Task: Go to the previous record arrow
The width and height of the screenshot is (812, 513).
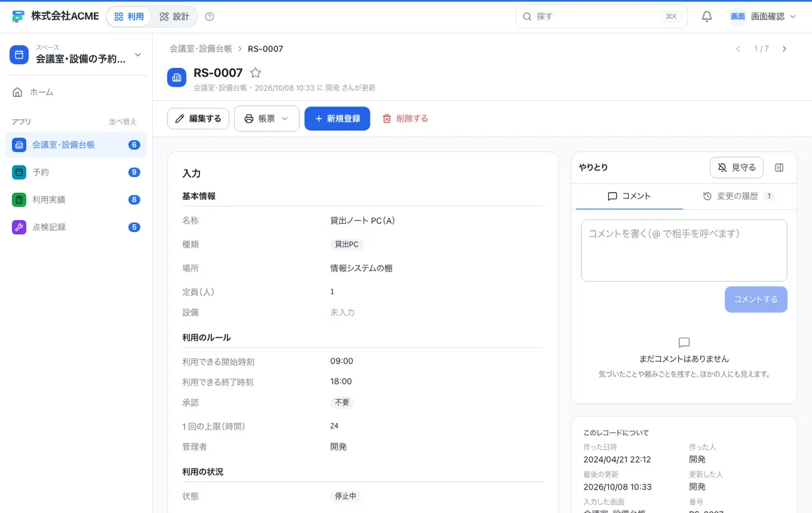Action: pos(738,49)
